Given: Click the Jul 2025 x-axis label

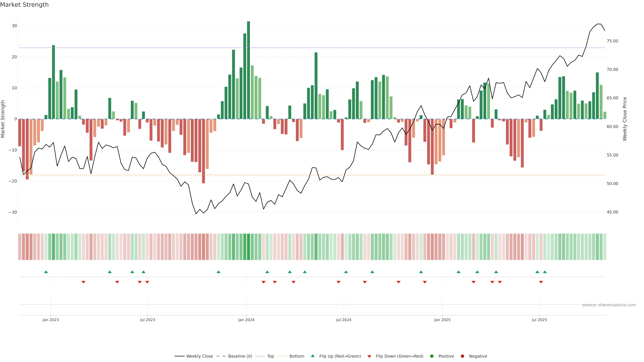Looking at the screenshot, I should 539,320.
